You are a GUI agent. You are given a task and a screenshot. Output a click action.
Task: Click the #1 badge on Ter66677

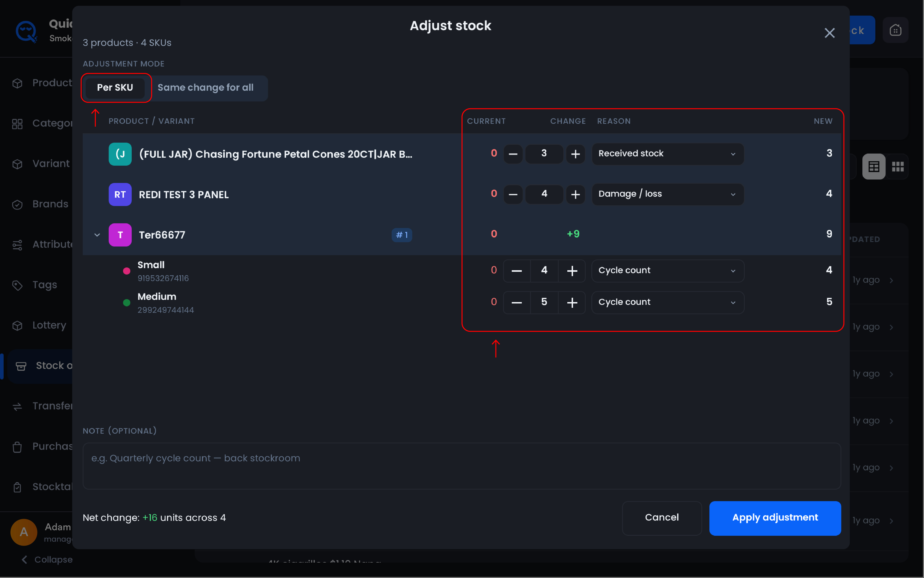click(x=402, y=235)
